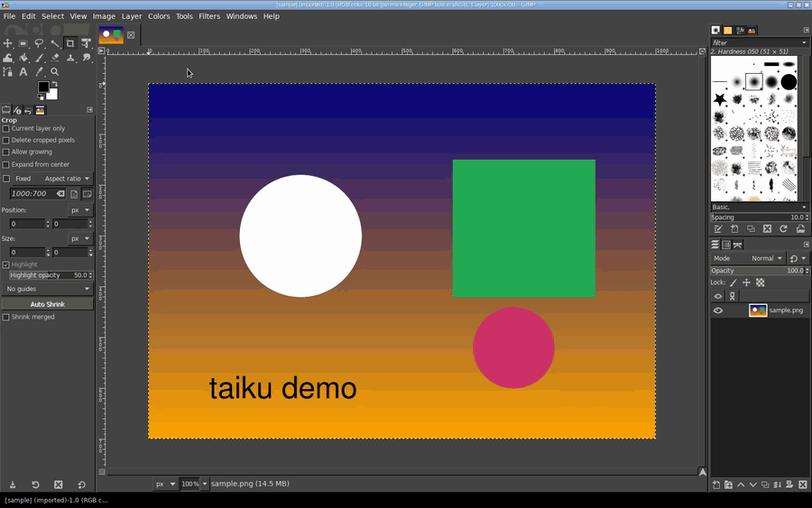
Task: Click the sample image tab thumbnail
Action: [x=111, y=35]
